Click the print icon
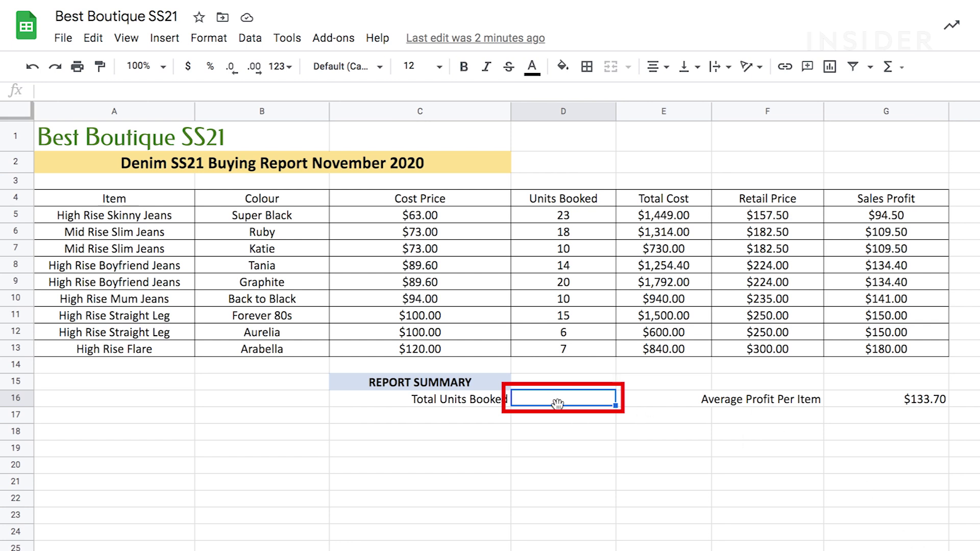This screenshot has height=551, width=980. 77,67
